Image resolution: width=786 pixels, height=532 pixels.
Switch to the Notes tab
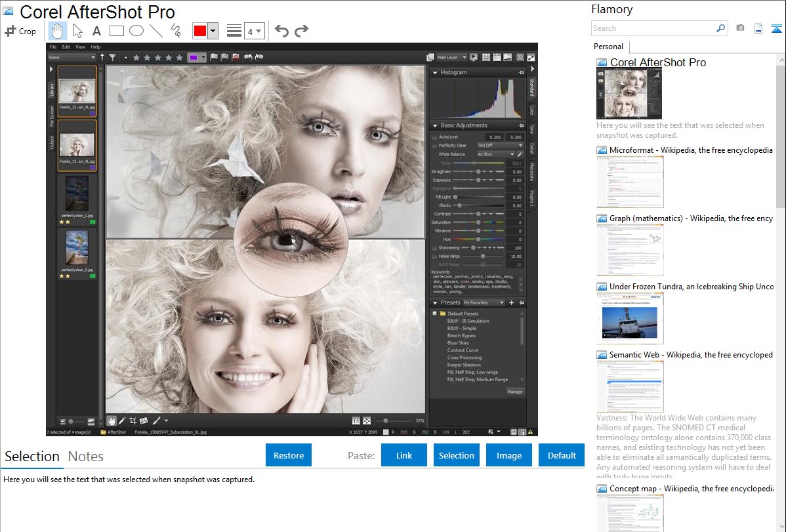coord(85,457)
